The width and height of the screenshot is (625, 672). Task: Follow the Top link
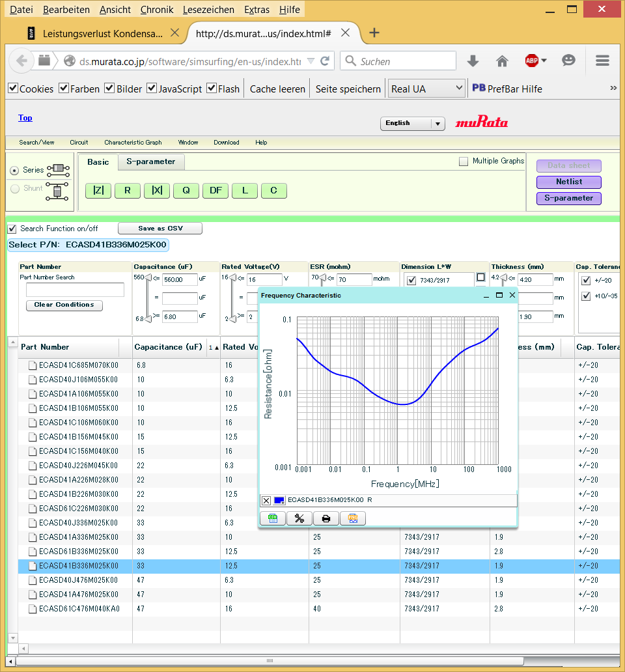point(25,118)
